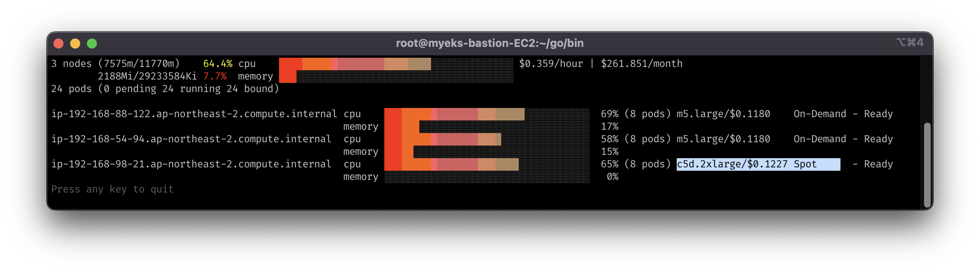
Task: Click highlighted 'c5d.2xlarge/$0.1227 Spot' text
Action: pyautogui.click(x=746, y=164)
